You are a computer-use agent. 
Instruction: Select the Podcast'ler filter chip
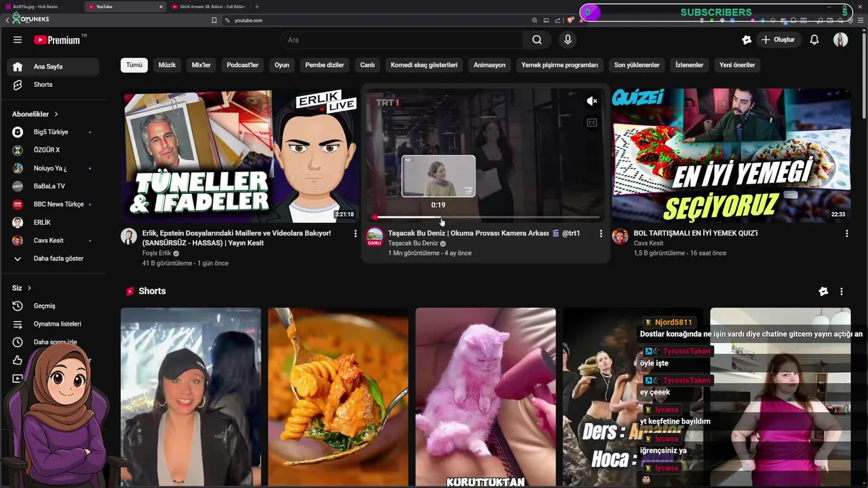tap(243, 65)
